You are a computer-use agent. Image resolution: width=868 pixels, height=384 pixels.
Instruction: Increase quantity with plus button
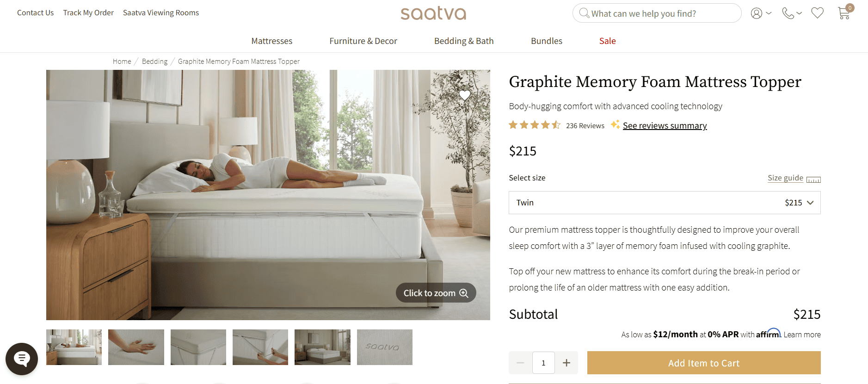[566, 363]
